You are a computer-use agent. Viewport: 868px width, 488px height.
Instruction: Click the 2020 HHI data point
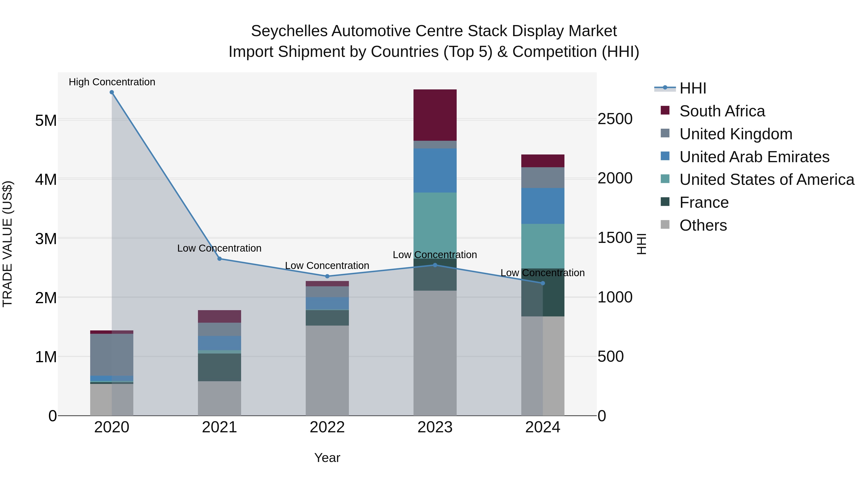coord(112,92)
